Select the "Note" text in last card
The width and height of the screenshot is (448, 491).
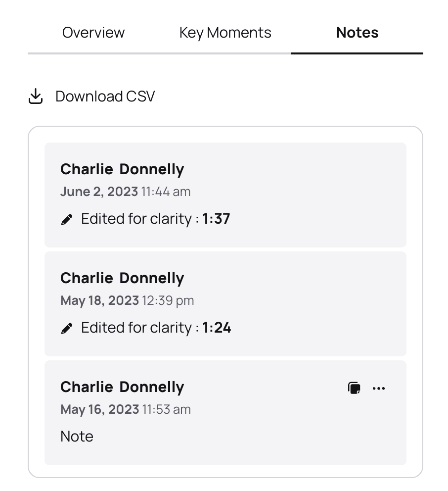77,437
